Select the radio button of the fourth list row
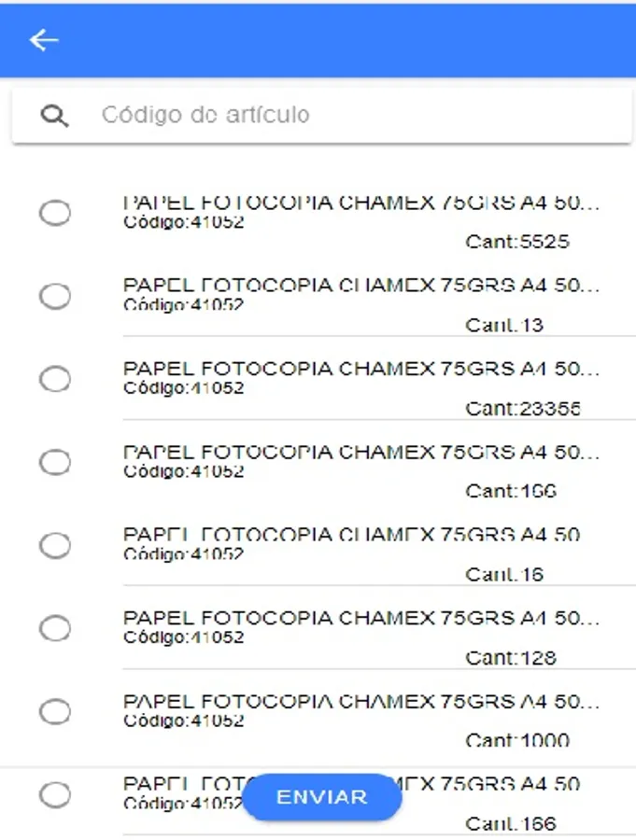Screen dimensions: 636x840 click(x=55, y=462)
